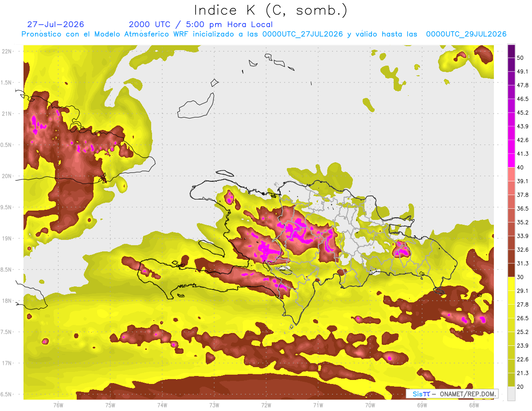Pick the darkest purple legend swatch above 50
Image resolution: width=532 pixels, height=411 pixels.
pos(511,51)
